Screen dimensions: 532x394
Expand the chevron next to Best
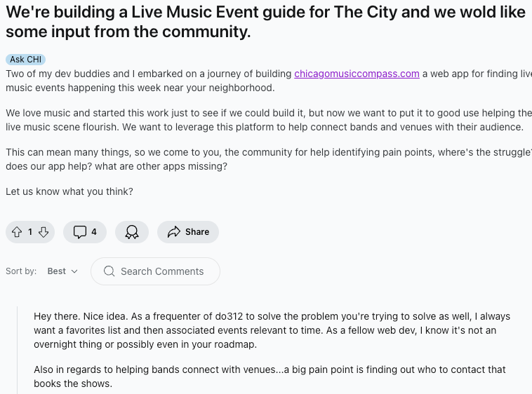tap(74, 271)
